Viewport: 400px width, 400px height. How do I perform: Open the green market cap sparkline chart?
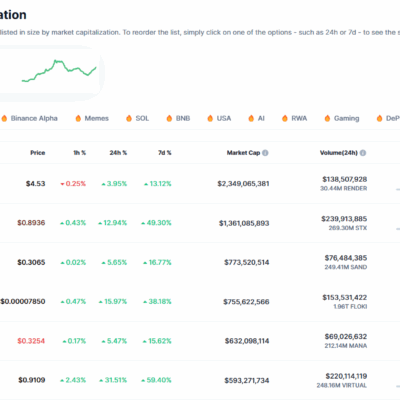coord(59,71)
